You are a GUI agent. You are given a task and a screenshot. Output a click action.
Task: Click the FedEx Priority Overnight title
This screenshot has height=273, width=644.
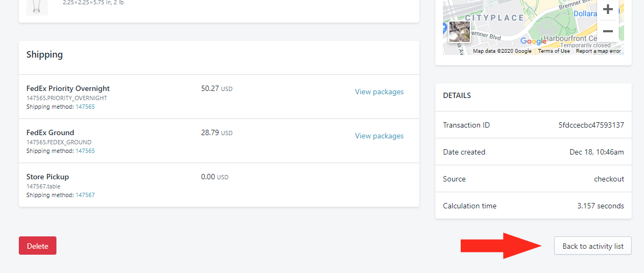(68, 89)
